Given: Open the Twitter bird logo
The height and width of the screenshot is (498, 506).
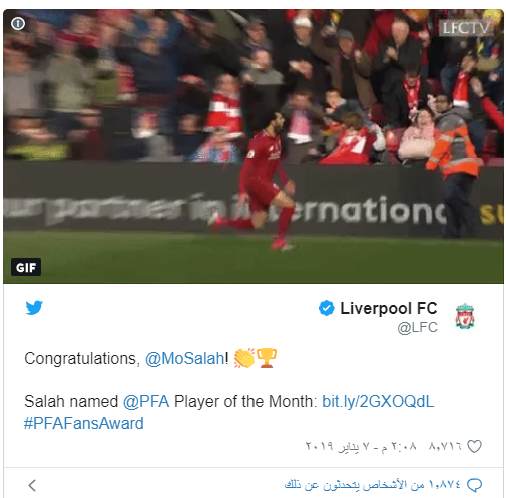Looking at the screenshot, I should pyautogui.click(x=34, y=307).
